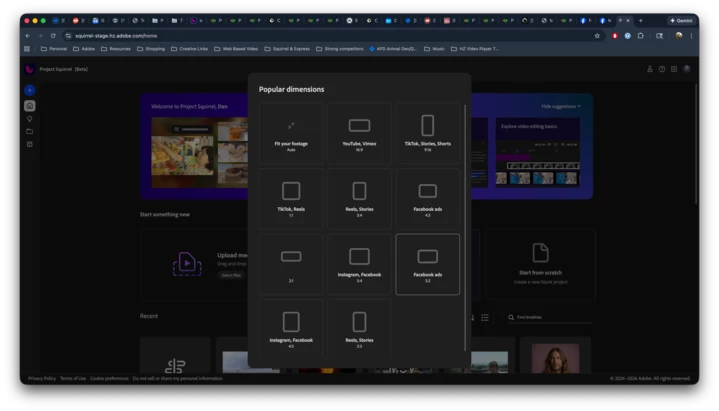Click the blue plus create button in sidebar

[30, 90]
